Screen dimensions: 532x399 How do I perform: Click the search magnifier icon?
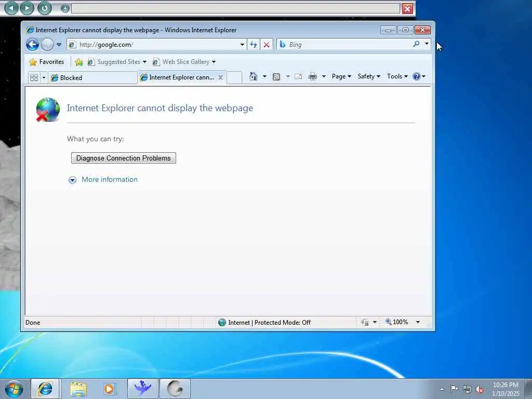pos(416,44)
